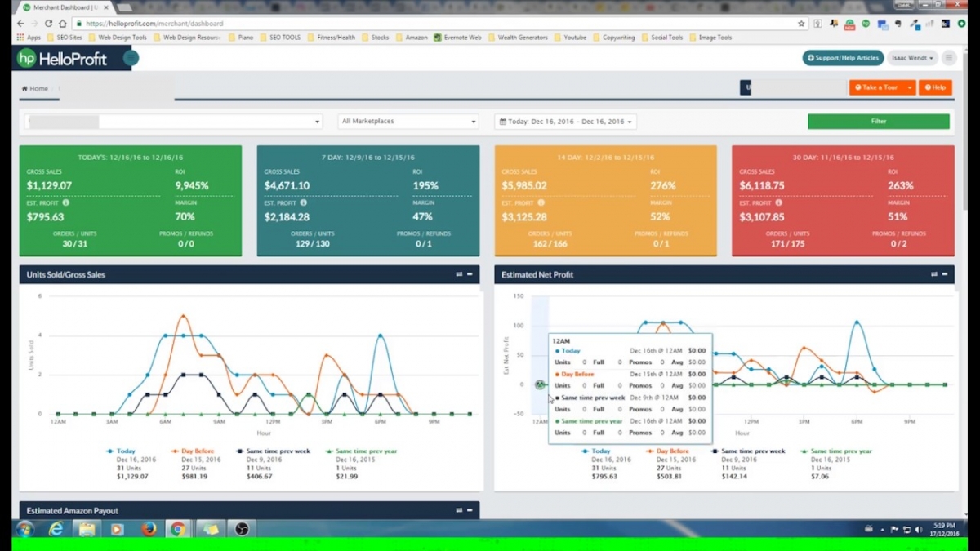Open the All Marketplaces dropdown
This screenshot has height=551, width=980.
(408, 121)
